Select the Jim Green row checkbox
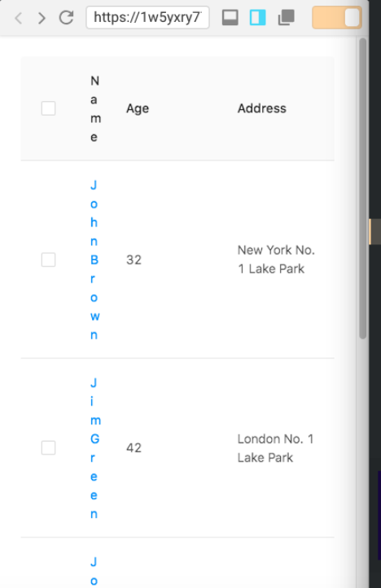This screenshot has width=381, height=588. click(48, 448)
